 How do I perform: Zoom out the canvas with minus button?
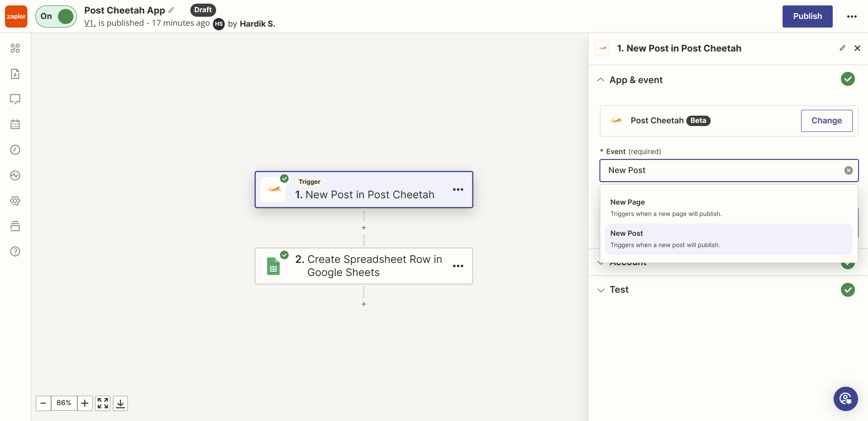(x=43, y=403)
